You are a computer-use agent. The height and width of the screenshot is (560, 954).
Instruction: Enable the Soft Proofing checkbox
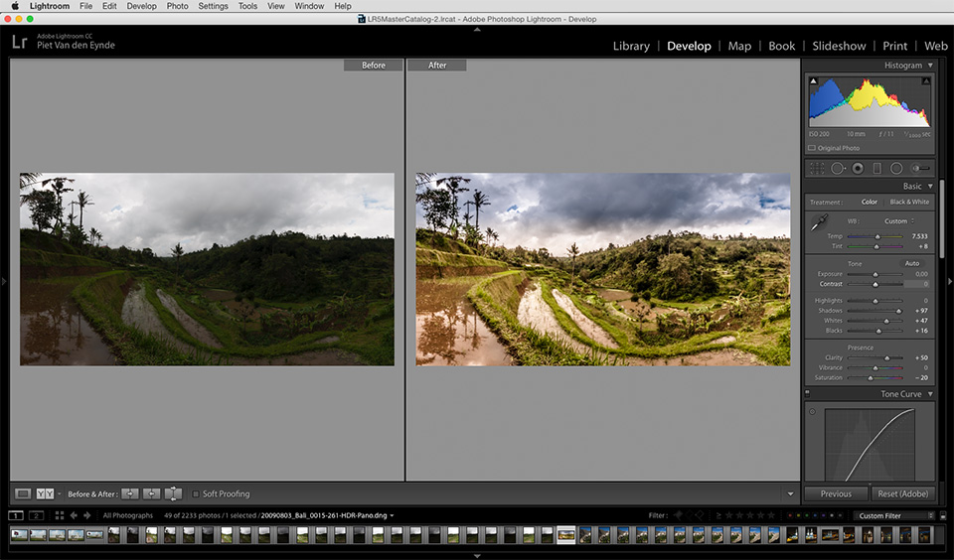click(196, 493)
